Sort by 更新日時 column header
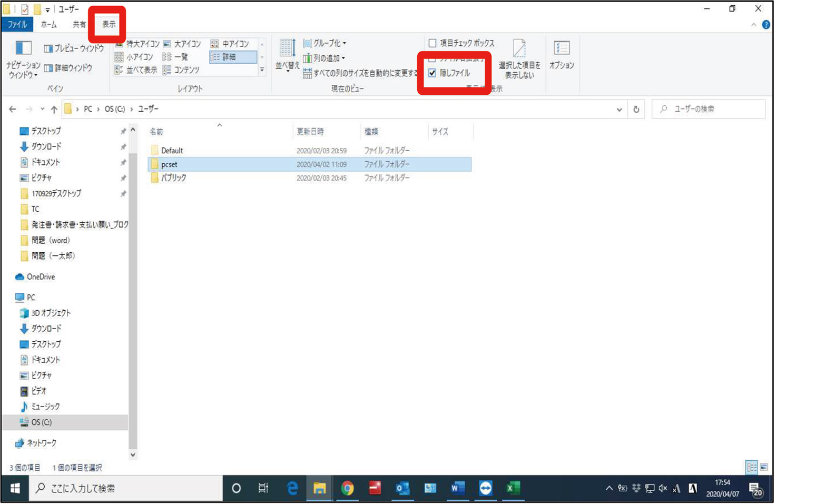The image size is (827, 504). coord(310,131)
